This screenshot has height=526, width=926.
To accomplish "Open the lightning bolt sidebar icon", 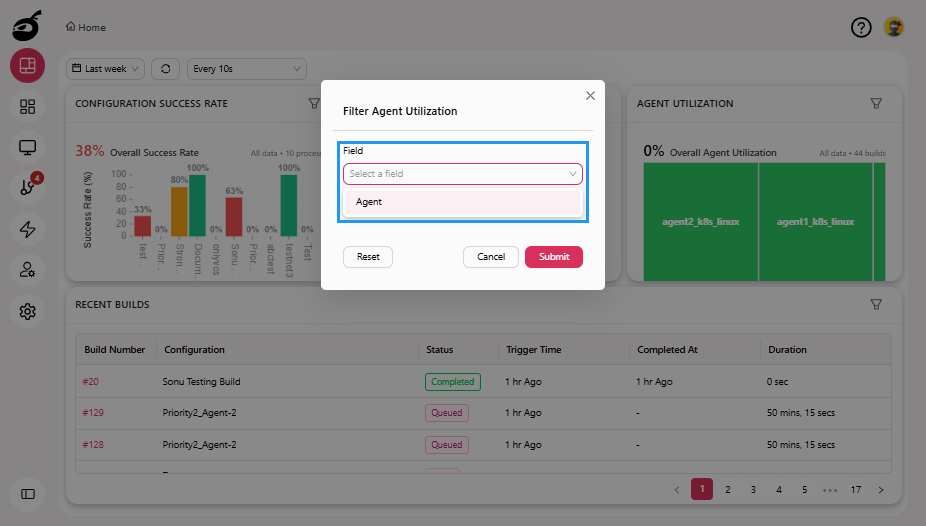I will coord(27,229).
